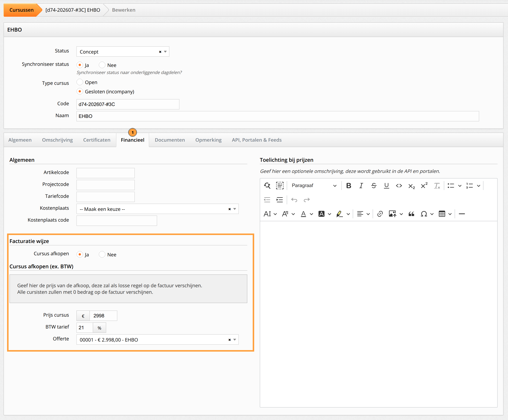Insert a horizontal line
Viewport: 508px width, 420px height.
point(462,214)
